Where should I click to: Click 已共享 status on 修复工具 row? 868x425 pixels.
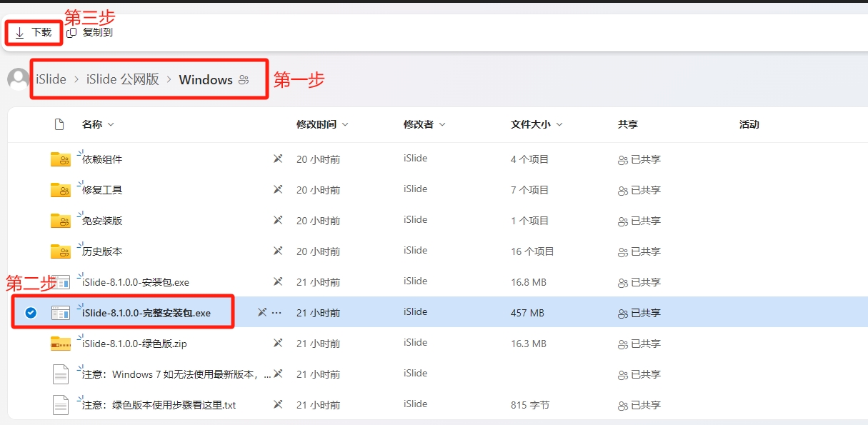click(x=639, y=190)
